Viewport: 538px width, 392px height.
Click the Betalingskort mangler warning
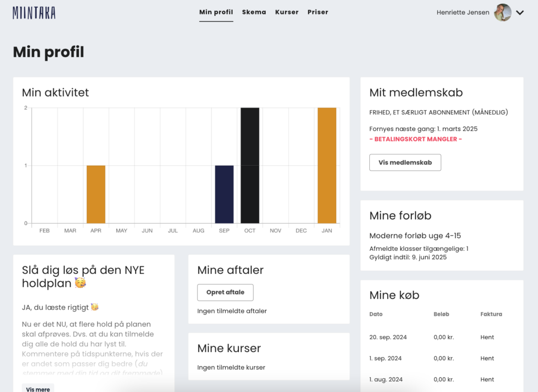415,140
